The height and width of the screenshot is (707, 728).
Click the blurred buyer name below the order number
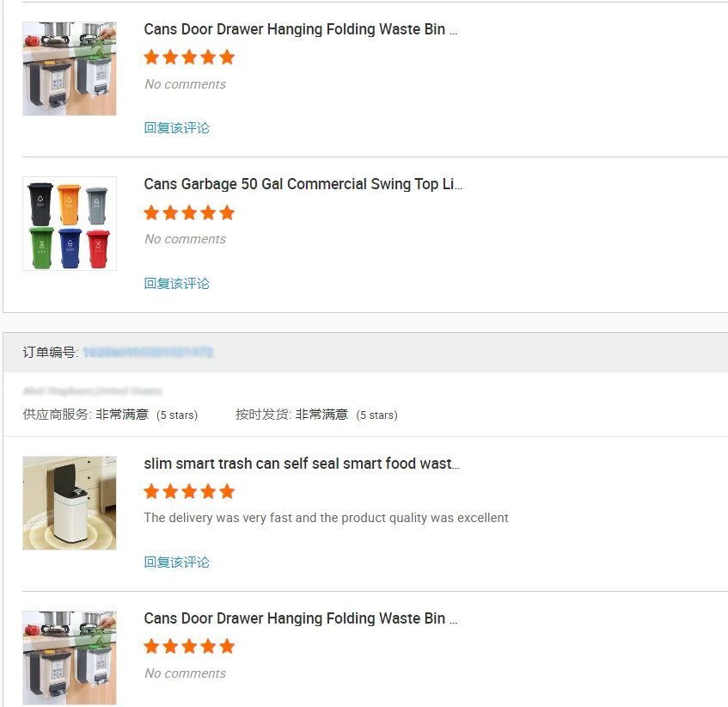click(x=92, y=391)
